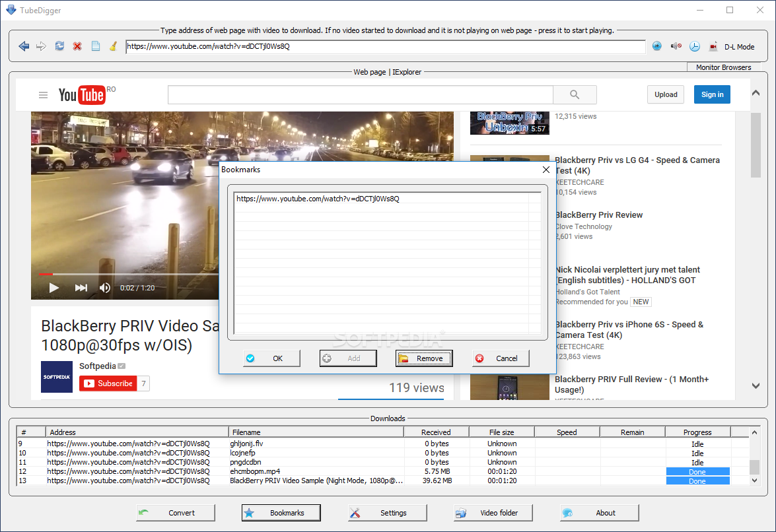This screenshot has height=532, width=776.
Task: Click the web page scroll down arrow
Action: pyautogui.click(x=756, y=385)
